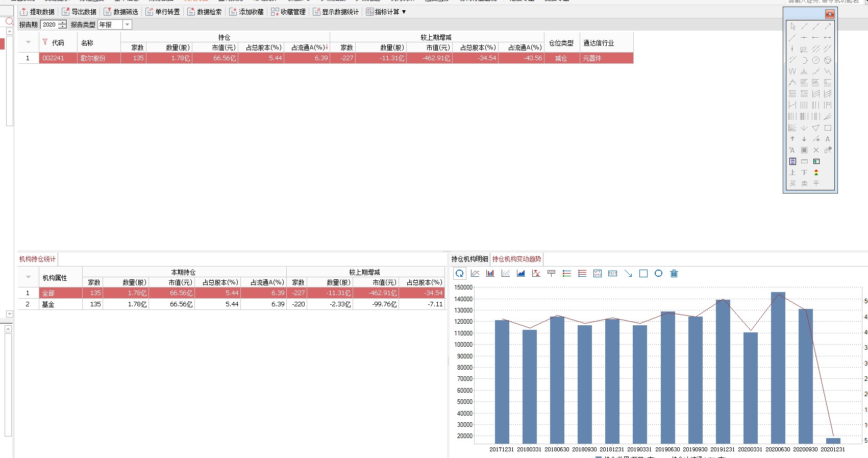Click the 导出数据 toolbar button
This screenshot has height=458, width=868.
[x=79, y=12]
